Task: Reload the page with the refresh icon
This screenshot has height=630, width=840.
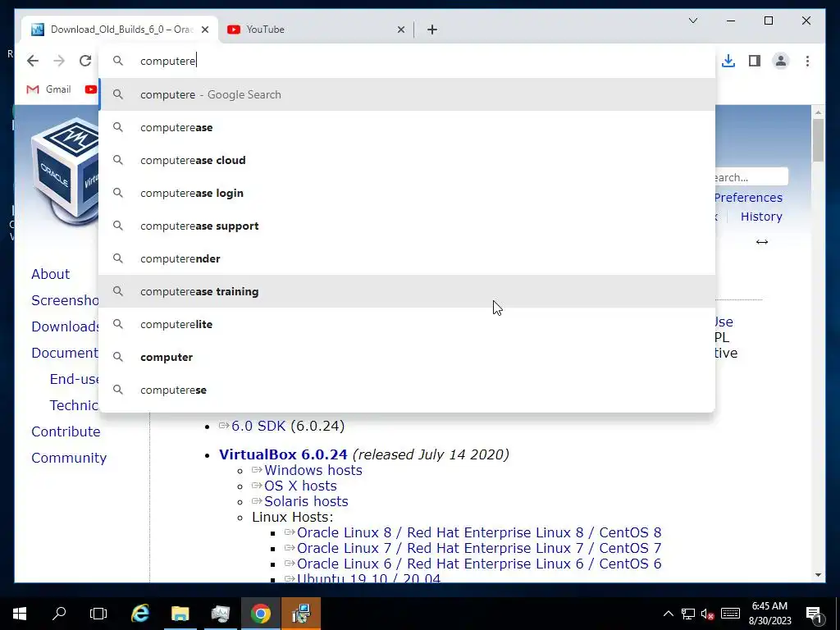Action: coord(85,61)
